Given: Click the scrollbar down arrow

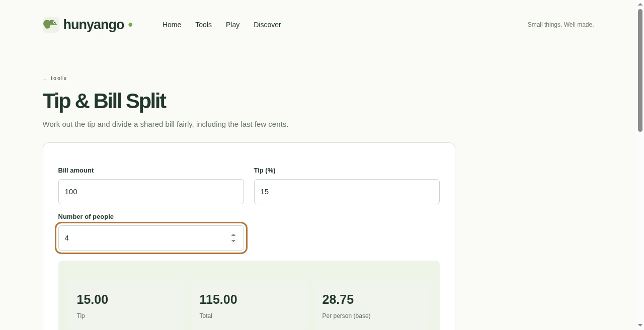Looking at the screenshot, I should pos(640,326).
